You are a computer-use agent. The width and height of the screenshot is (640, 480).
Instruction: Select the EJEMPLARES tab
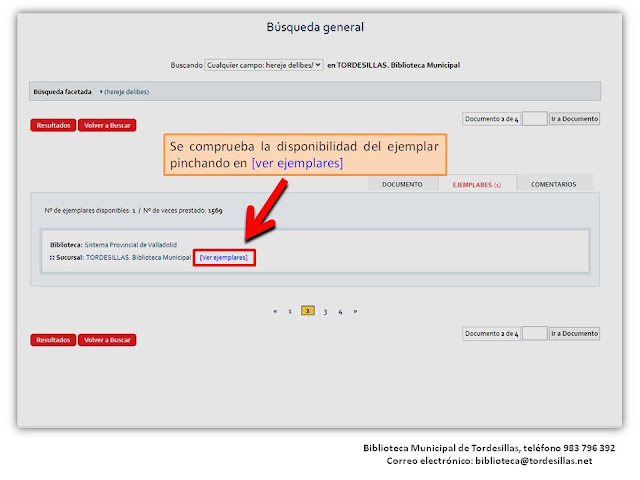[477, 185]
